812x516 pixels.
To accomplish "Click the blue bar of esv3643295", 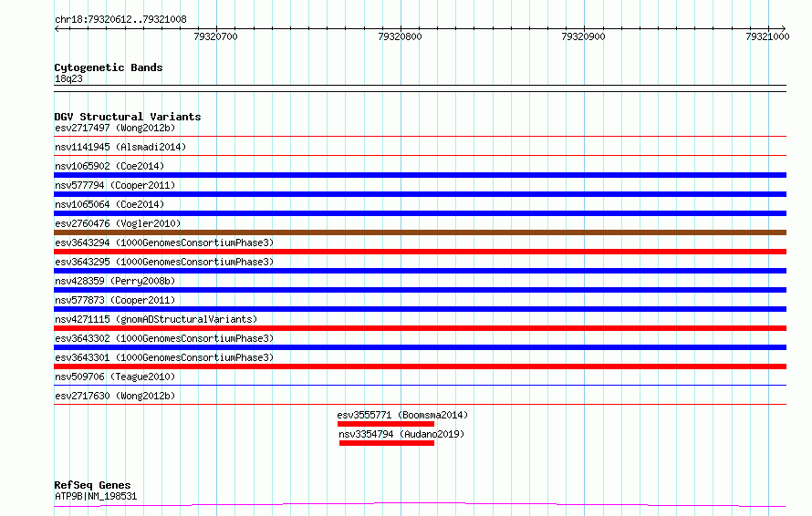I will 420,271.
